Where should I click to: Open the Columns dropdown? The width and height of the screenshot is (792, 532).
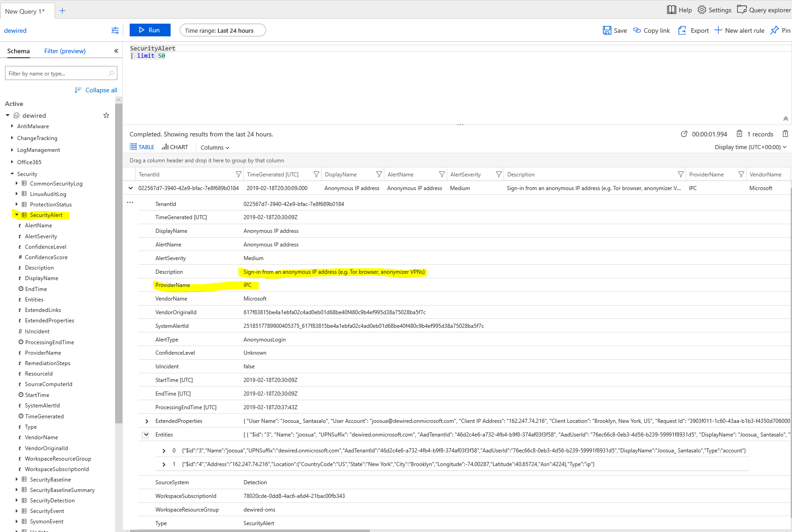[x=215, y=148]
